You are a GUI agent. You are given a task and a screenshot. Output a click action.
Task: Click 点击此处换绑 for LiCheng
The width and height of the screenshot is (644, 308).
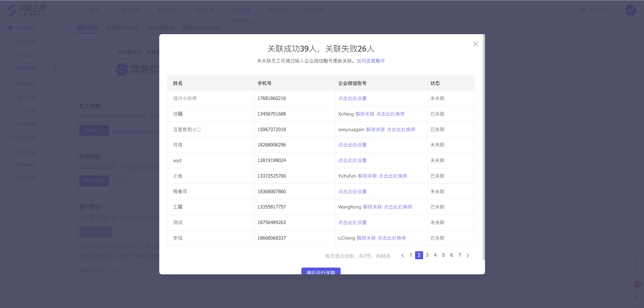point(392,238)
